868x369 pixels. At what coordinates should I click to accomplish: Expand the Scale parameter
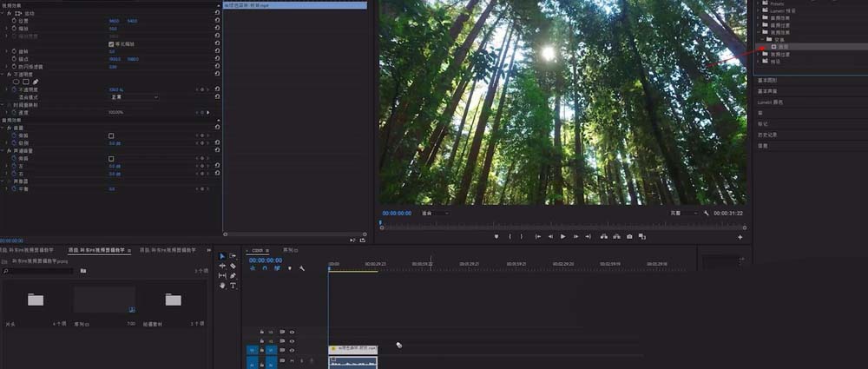pos(7,29)
